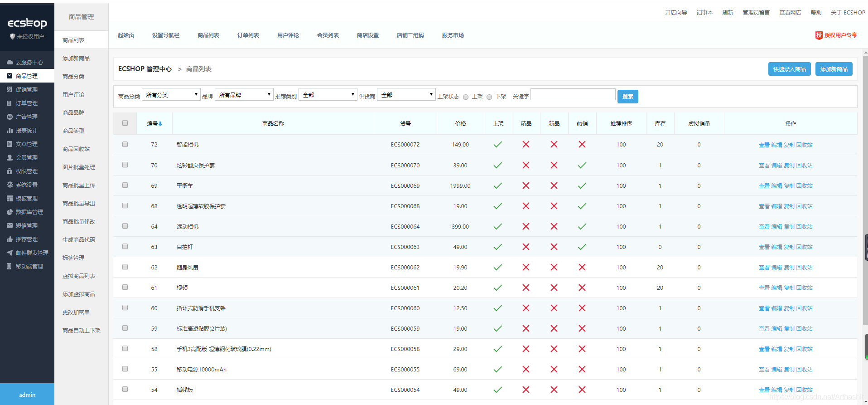Image resolution: width=868 pixels, height=405 pixels.
Task: Open 云服务中心 cloud icon in sidebar
Action: (x=10, y=62)
